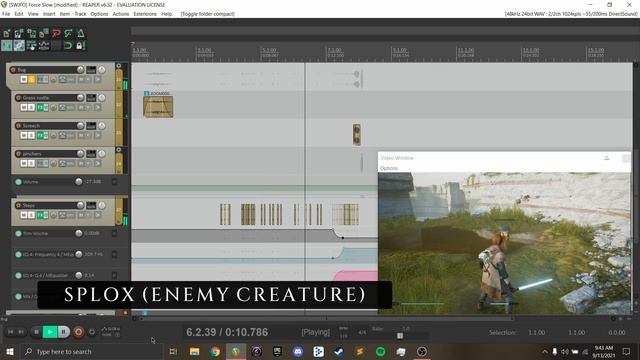
Task: Click the time display 6.2.39 / 0:10.786
Action: click(227, 332)
